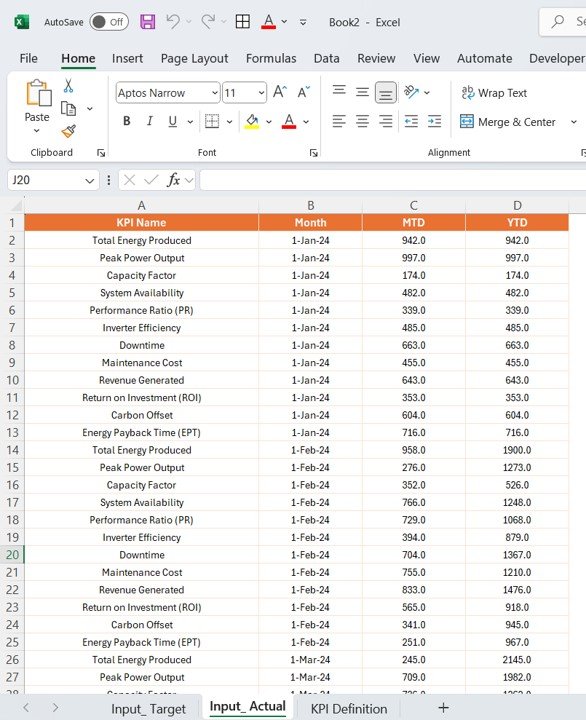Open the title bar font color dropdown
Screen dimensions: 586x720
(x=284, y=22)
